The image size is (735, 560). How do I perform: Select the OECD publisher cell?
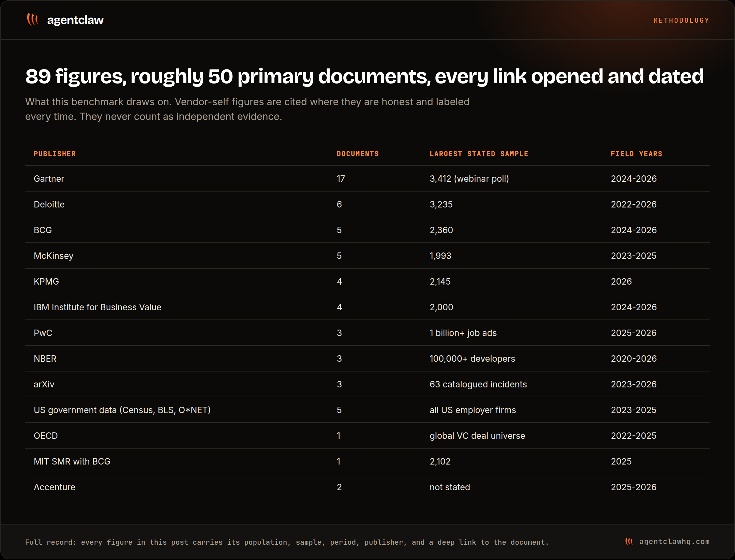(46, 436)
